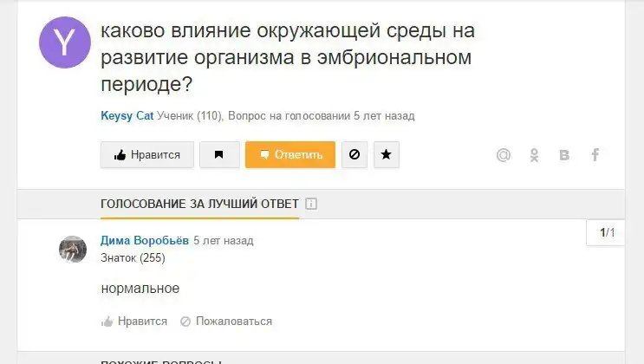
Task: Share to Odnoklassniki icon
Action: [535, 155]
